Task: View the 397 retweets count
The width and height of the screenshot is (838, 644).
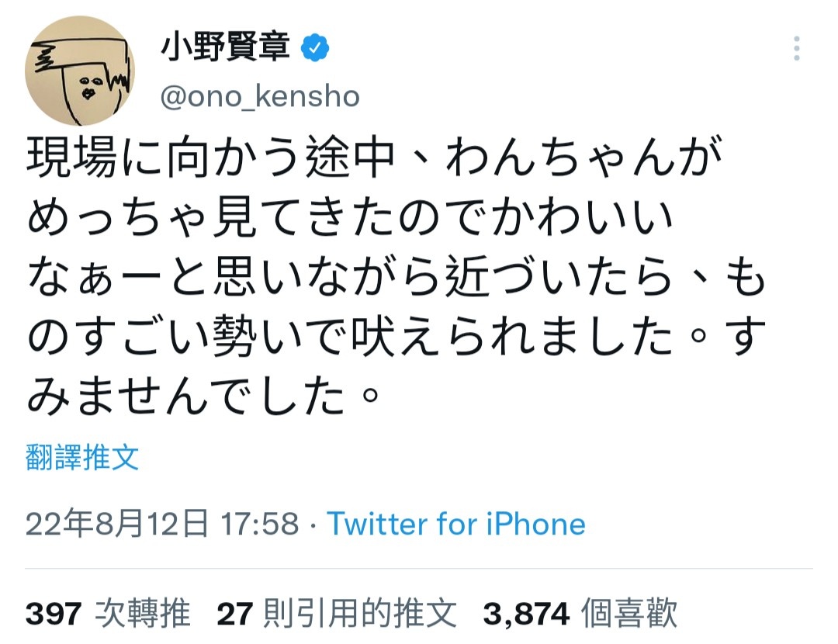Action: [x=54, y=614]
